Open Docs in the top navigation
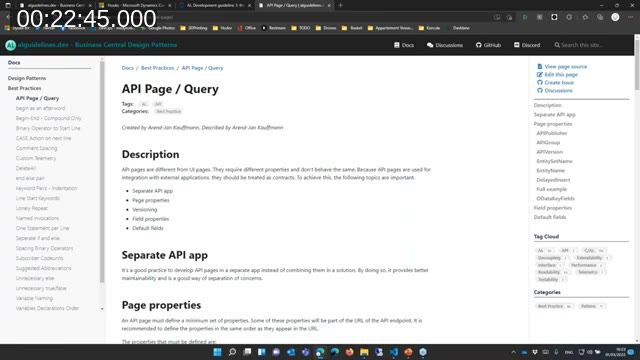The width and height of the screenshot is (640, 360). click(404, 45)
